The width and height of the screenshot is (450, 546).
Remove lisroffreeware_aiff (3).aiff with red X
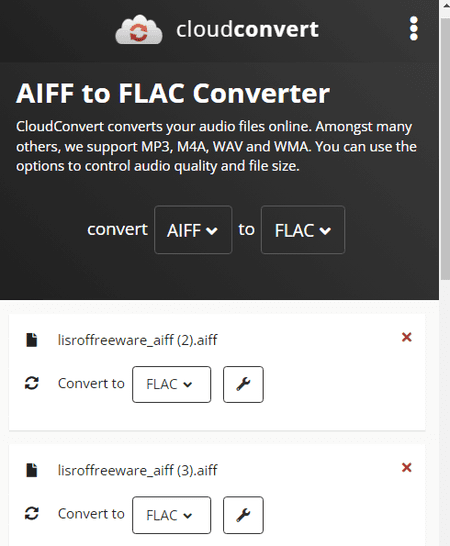406,467
